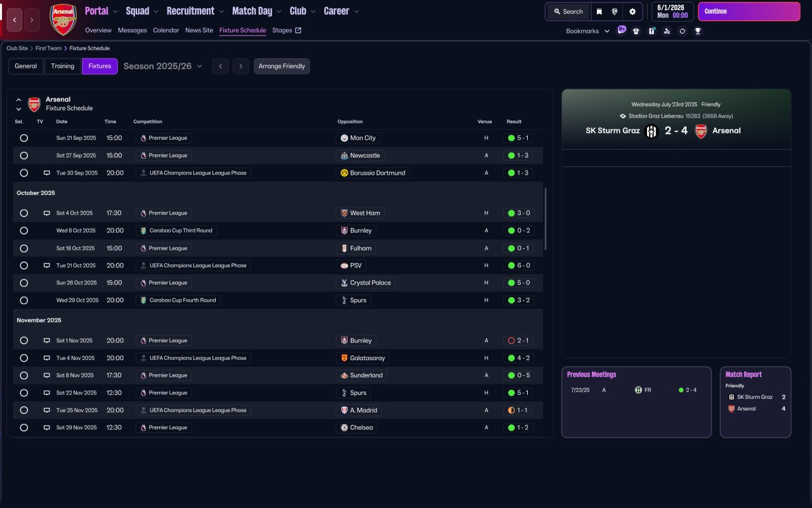Click the Newcastle opposition badge
812x508 pixels.
click(344, 156)
